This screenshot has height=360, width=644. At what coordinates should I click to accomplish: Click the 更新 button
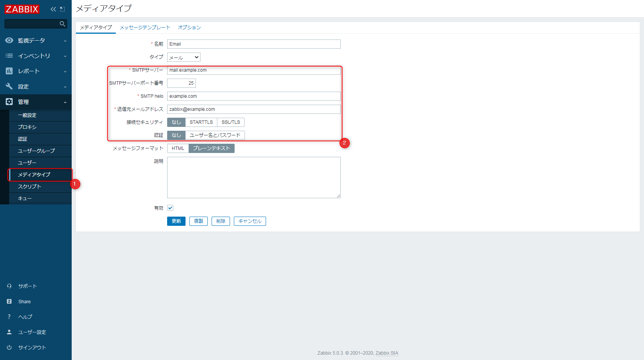coord(176,221)
